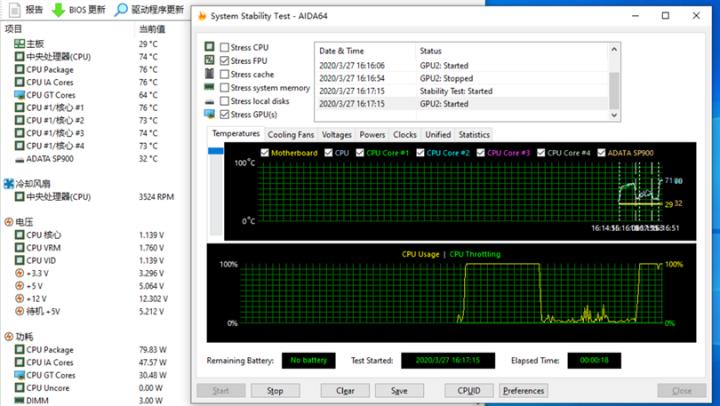Open the Voltages tab
This screenshot has width=720, height=406.
pos(337,135)
